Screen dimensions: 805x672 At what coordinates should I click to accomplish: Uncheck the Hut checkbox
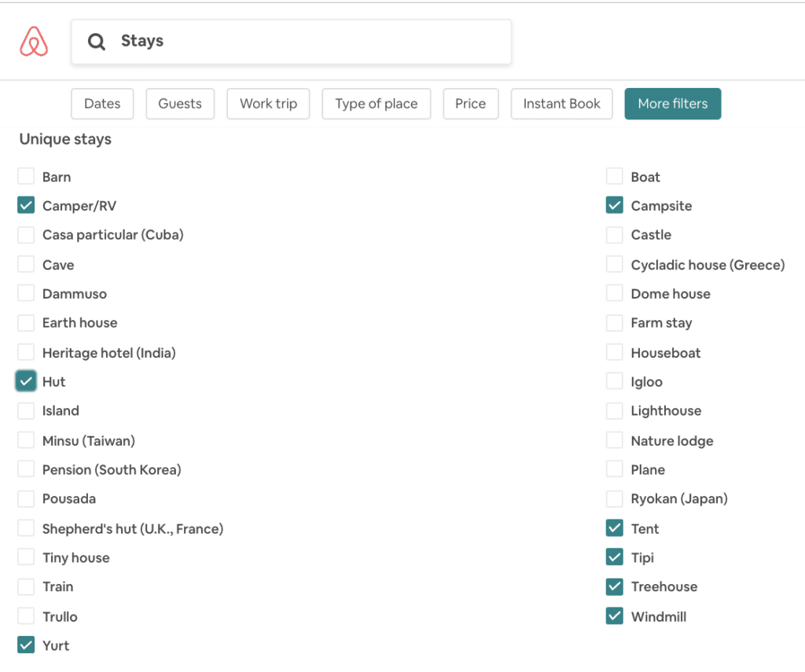coord(26,382)
